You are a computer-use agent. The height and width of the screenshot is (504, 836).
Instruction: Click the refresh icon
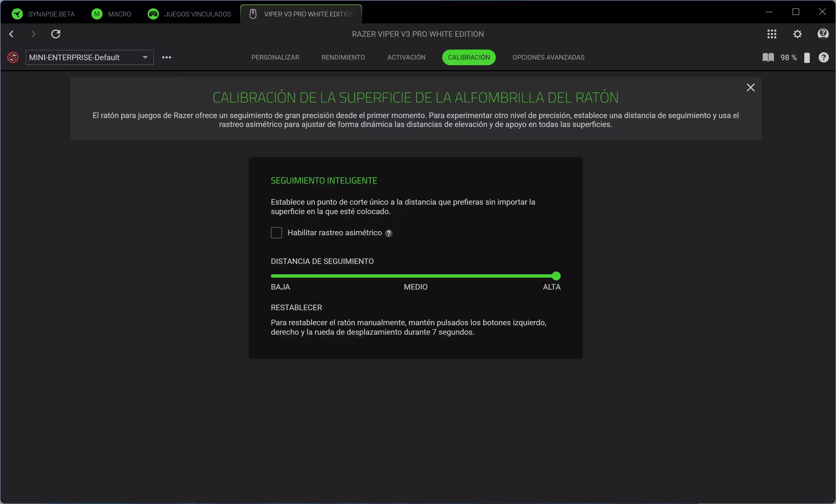(x=56, y=34)
